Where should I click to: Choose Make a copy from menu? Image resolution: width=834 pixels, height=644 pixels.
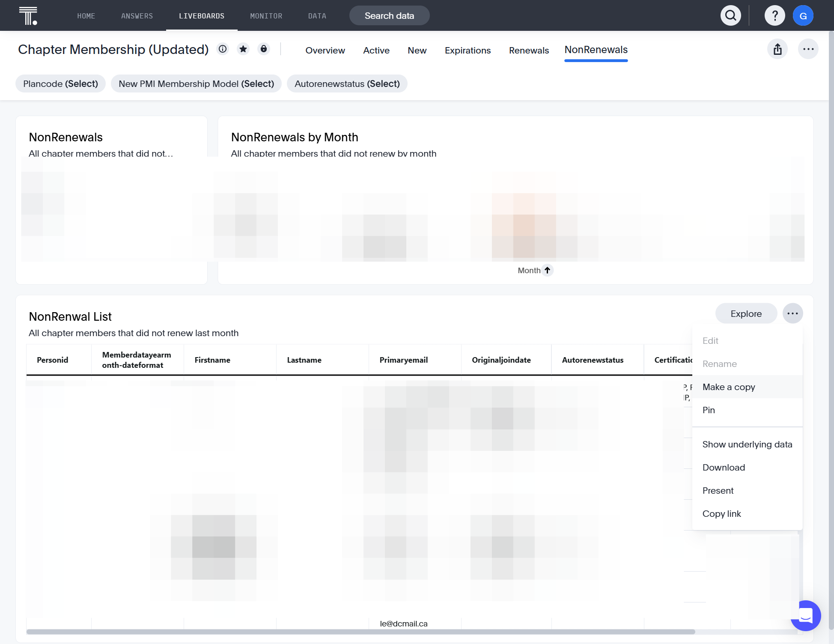coord(747,387)
